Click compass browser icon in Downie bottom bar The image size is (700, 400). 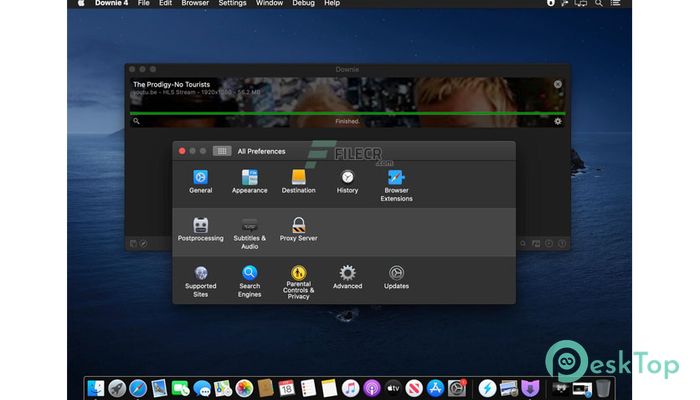(143, 244)
